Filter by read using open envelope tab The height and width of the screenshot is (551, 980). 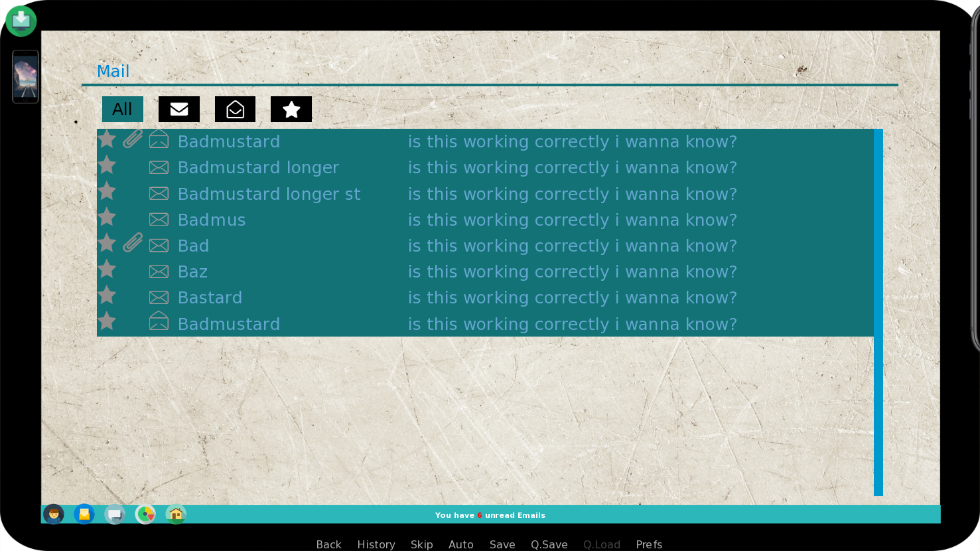click(235, 109)
